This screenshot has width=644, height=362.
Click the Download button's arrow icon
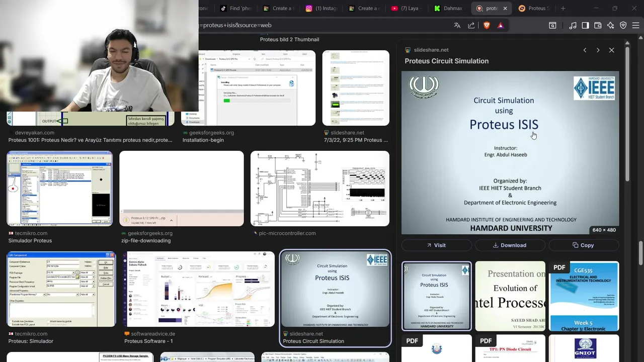click(496, 245)
